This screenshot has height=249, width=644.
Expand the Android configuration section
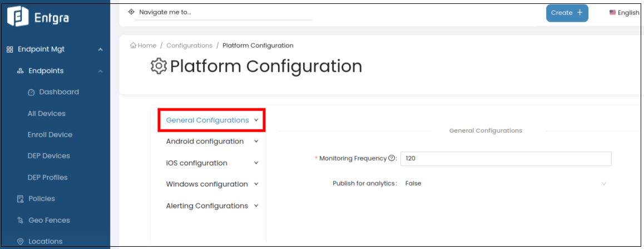tap(256, 142)
